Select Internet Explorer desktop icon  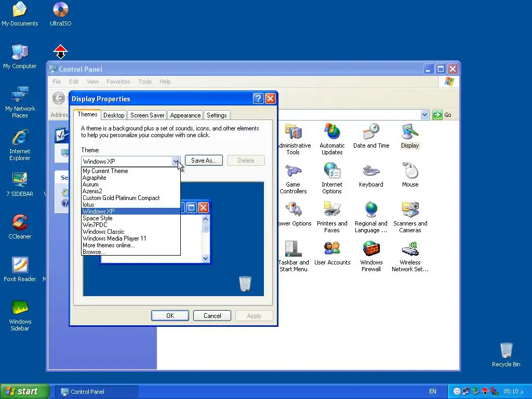click(x=20, y=145)
